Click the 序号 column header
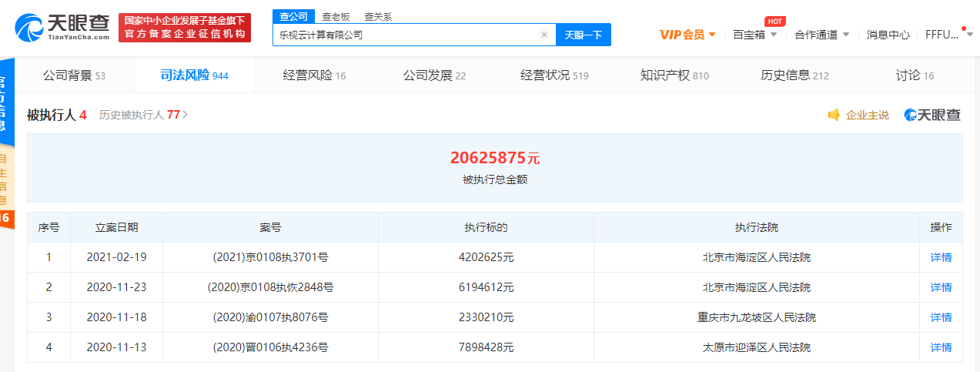This screenshot has width=980, height=372. coord(48,227)
